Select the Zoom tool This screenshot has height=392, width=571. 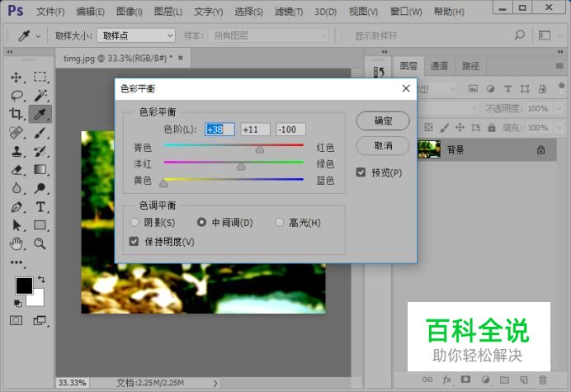[40, 243]
